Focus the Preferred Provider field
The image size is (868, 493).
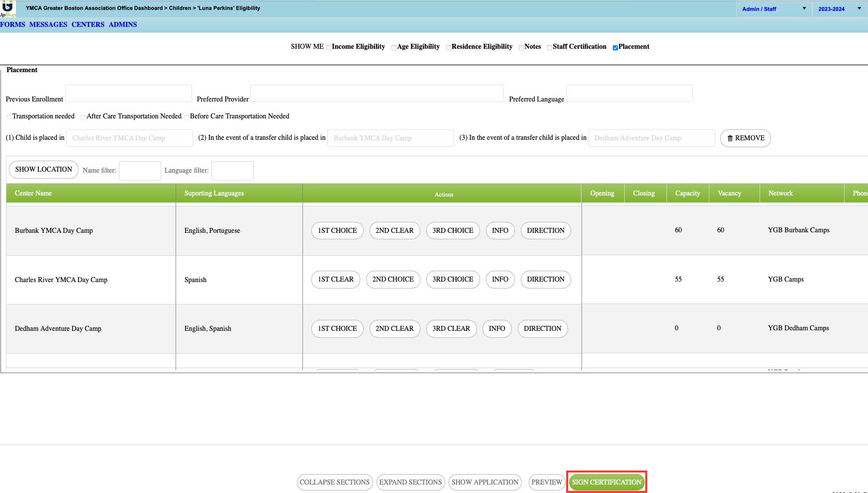[377, 94]
